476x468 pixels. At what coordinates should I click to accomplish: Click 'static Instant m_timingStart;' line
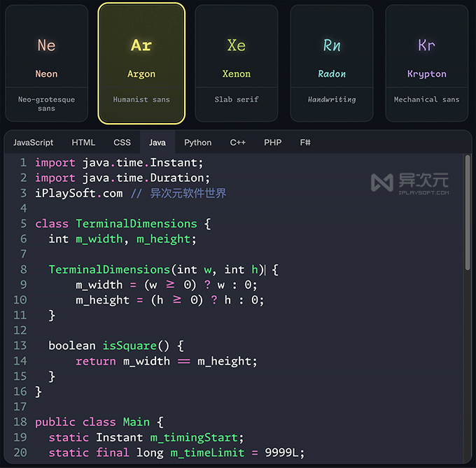click(x=146, y=437)
